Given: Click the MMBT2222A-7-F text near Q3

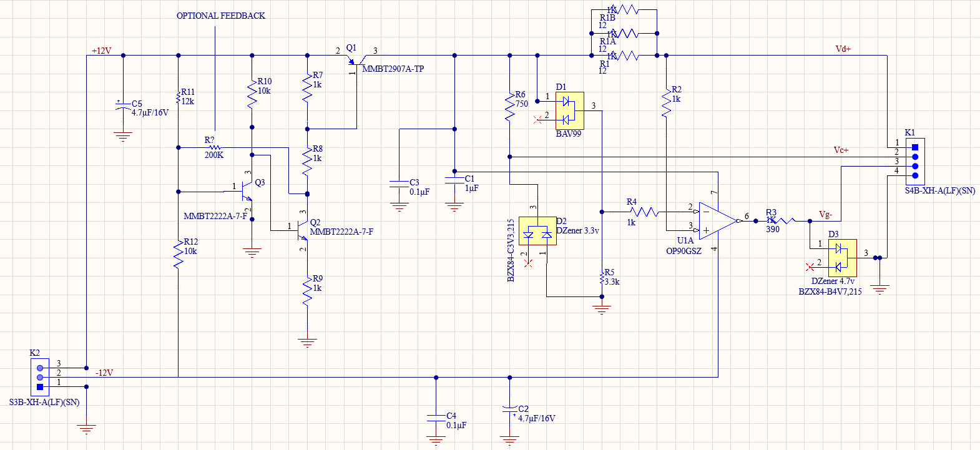Looking at the screenshot, I should (215, 216).
